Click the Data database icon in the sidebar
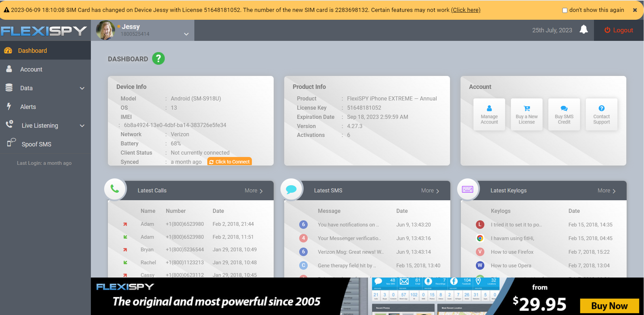This screenshot has width=644, height=315. click(9, 88)
